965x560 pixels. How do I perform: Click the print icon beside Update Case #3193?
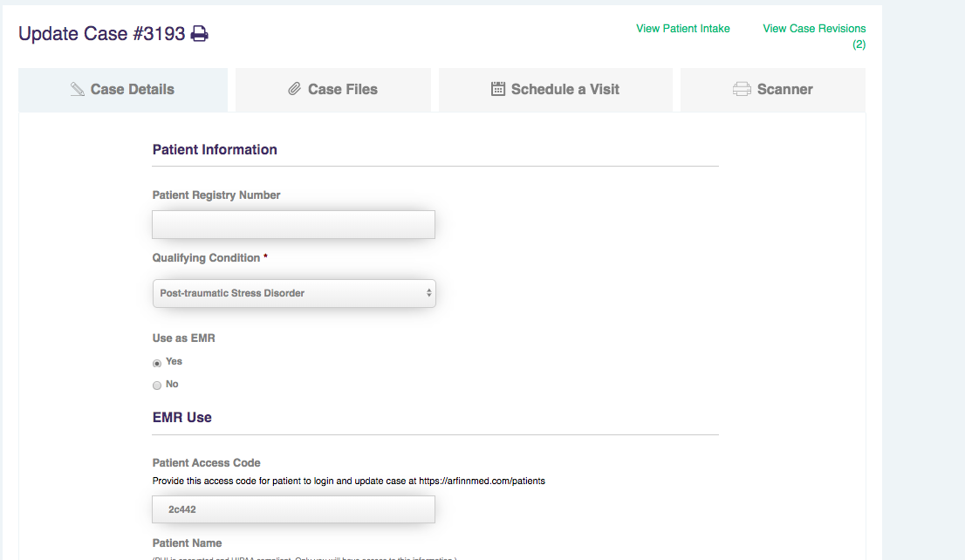[x=200, y=34]
